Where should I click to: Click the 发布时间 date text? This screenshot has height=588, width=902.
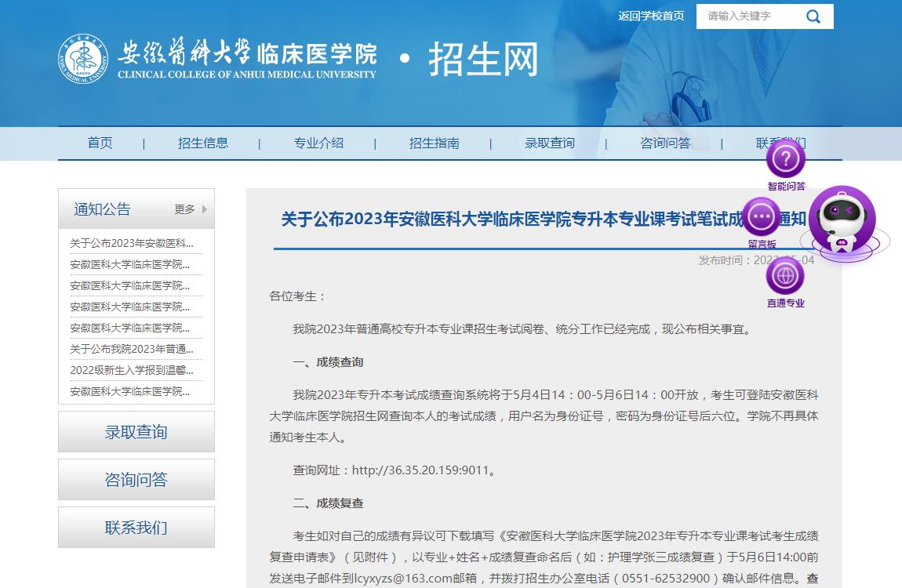(756, 260)
